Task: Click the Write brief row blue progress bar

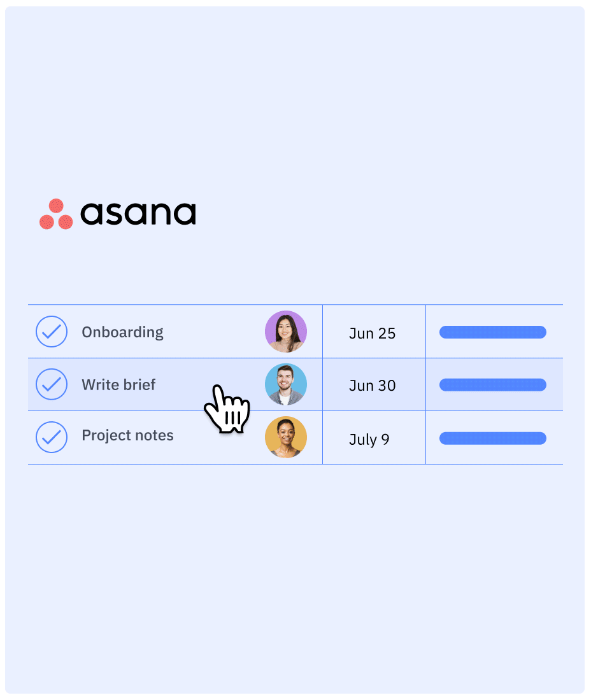Action: pyautogui.click(x=493, y=385)
